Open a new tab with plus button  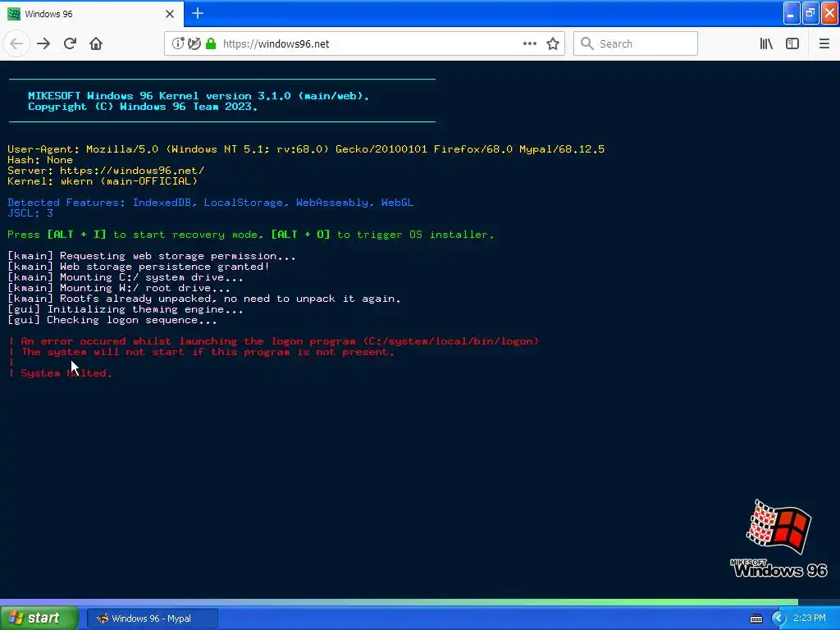(198, 13)
